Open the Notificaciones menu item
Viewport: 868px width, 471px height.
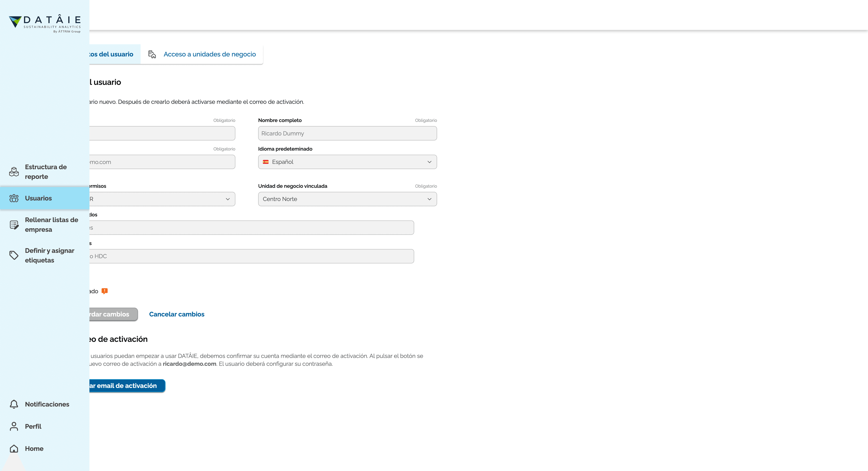click(45, 404)
